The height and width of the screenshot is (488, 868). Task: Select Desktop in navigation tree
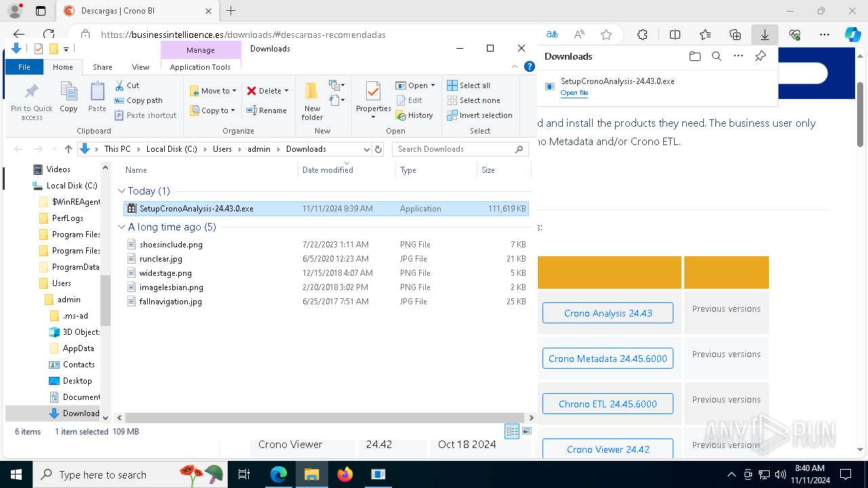77,381
